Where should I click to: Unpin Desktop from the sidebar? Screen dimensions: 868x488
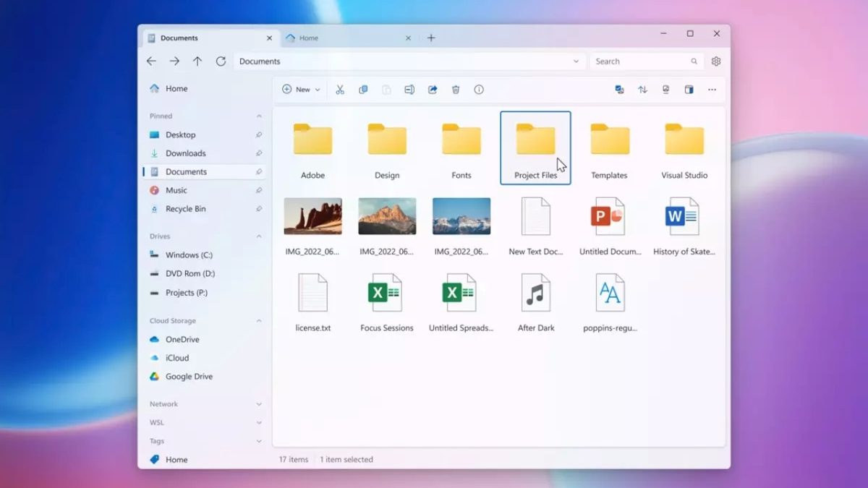[x=259, y=134]
